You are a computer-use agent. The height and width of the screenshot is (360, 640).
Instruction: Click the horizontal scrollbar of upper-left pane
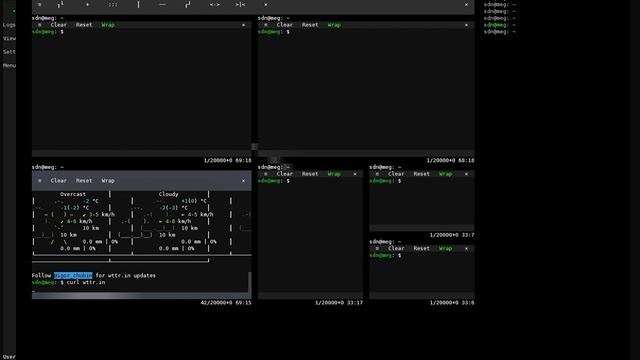142,153
